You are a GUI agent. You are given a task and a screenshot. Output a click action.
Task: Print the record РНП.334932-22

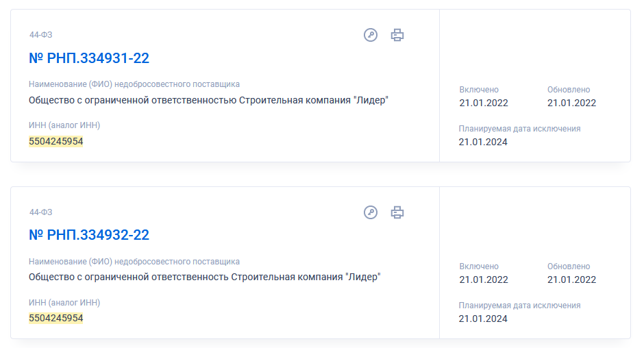tap(397, 212)
